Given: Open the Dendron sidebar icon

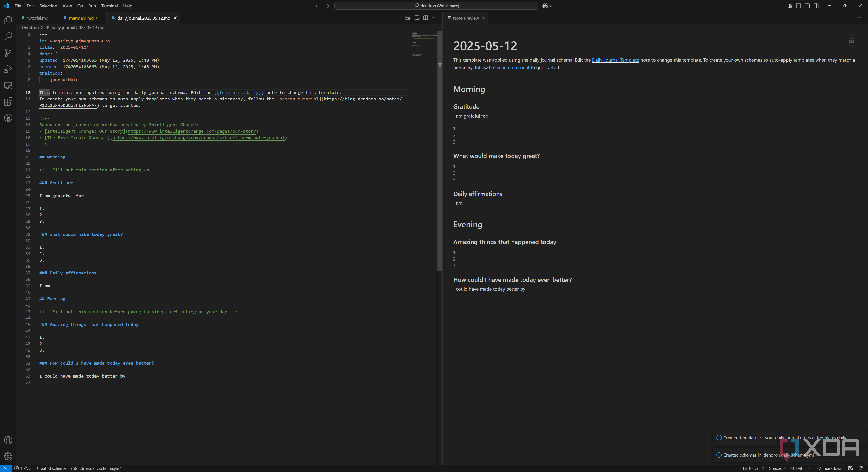Looking at the screenshot, I should [8, 118].
